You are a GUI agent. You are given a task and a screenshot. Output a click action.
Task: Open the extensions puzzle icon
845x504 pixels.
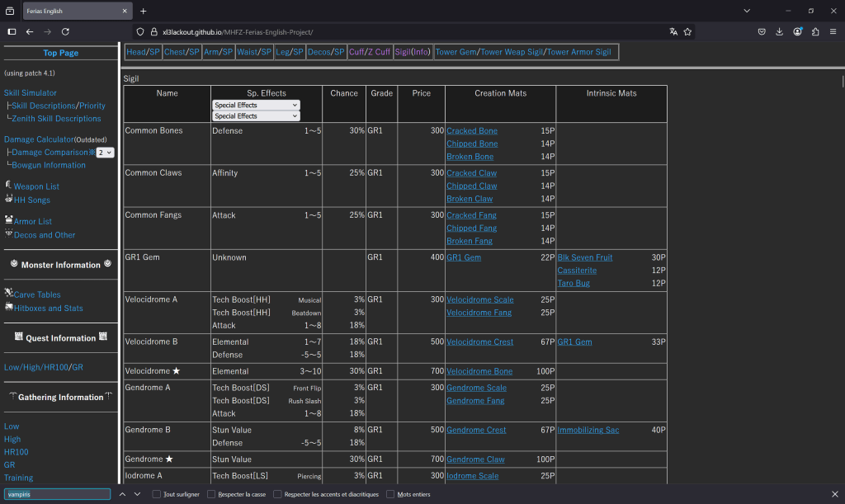pyautogui.click(x=815, y=31)
